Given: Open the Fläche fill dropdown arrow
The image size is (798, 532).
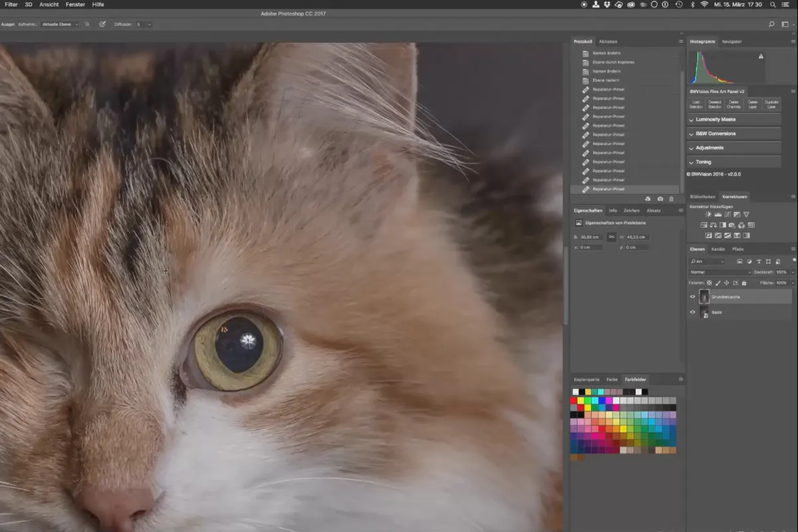Looking at the screenshot, I should point(793,283).
